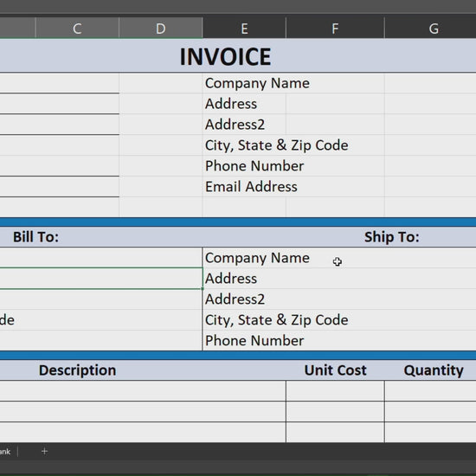Image resolution: width=476 pixels, height=476 pixels.
Task: Add a new sheet with plus icon
Action: tap(44, 452)
